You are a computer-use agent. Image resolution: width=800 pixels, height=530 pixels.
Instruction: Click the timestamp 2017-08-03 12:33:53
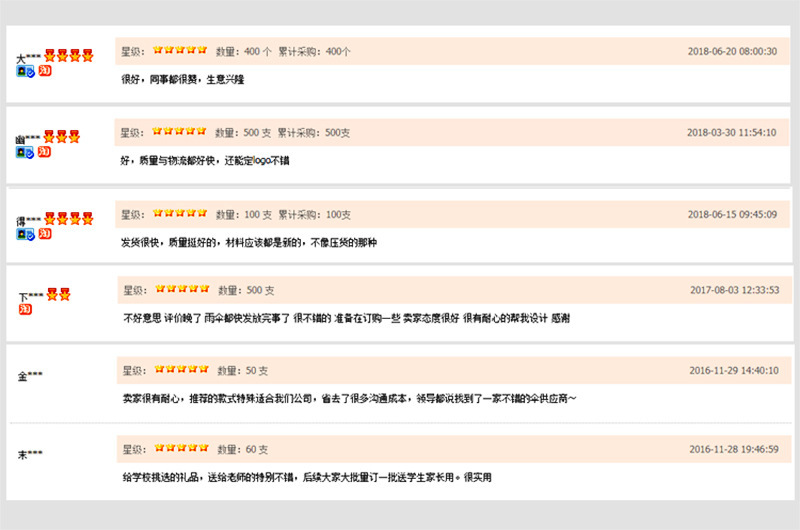pyautogui.click(x=735, y=290)
